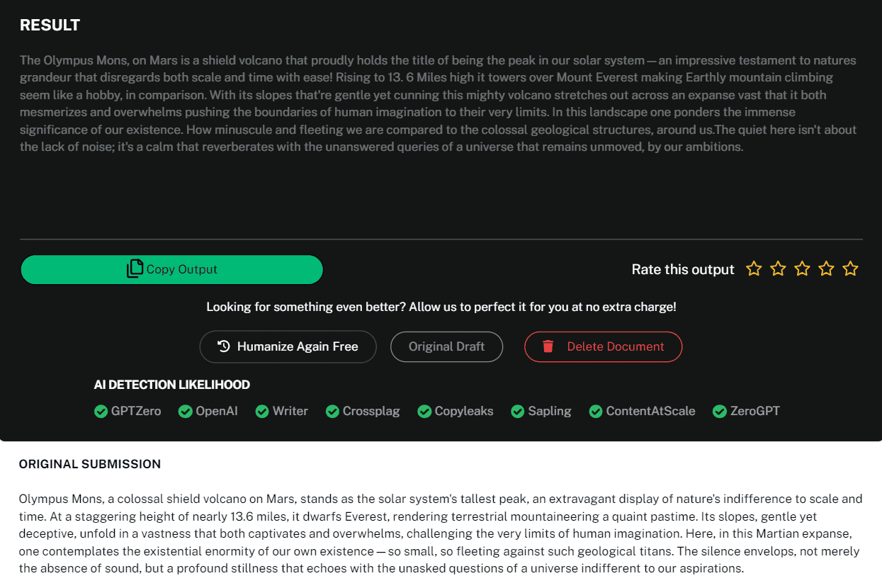
Task: Click the Copyleaks check icon
Action: [424, 412]
